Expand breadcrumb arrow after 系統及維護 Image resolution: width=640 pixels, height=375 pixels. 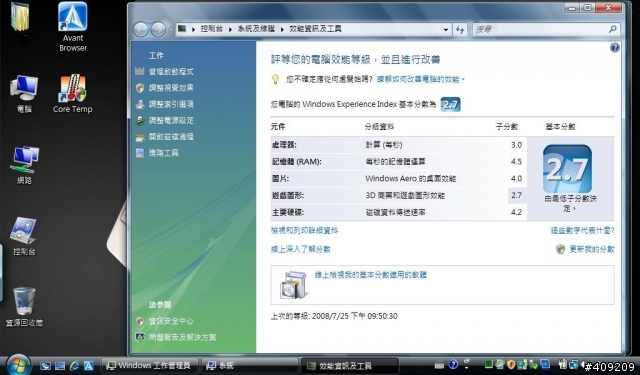[x=282, y=29]
